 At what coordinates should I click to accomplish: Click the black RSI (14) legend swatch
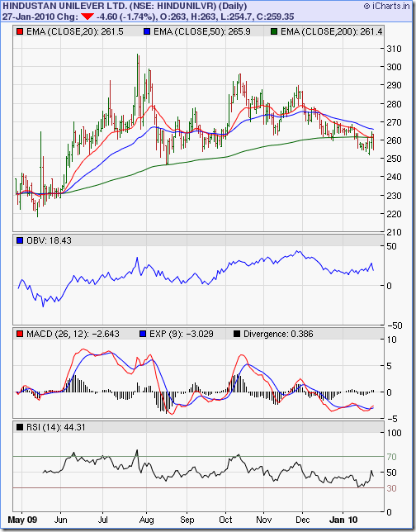(20, 427)
